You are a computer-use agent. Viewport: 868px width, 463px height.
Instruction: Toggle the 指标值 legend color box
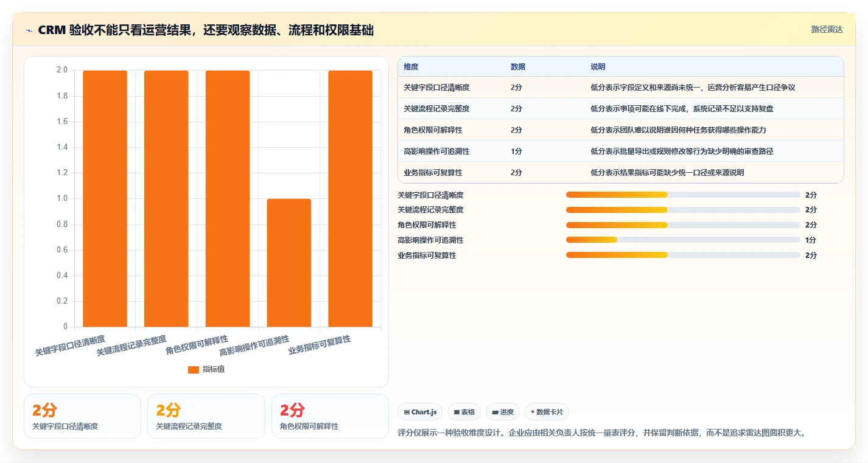(193, 369)
